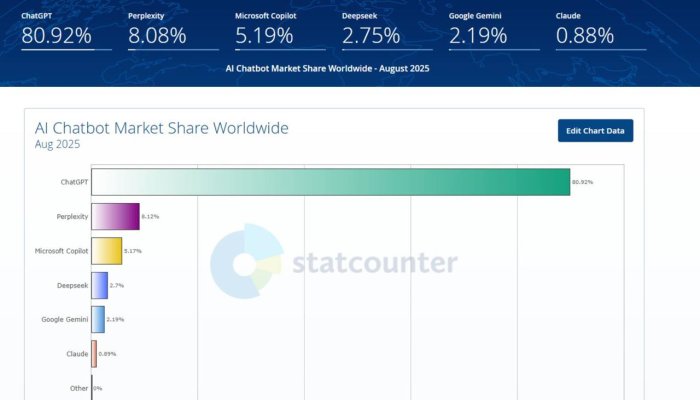Click the small red Claude bar

pyautogui.click(x=94, y=354)
